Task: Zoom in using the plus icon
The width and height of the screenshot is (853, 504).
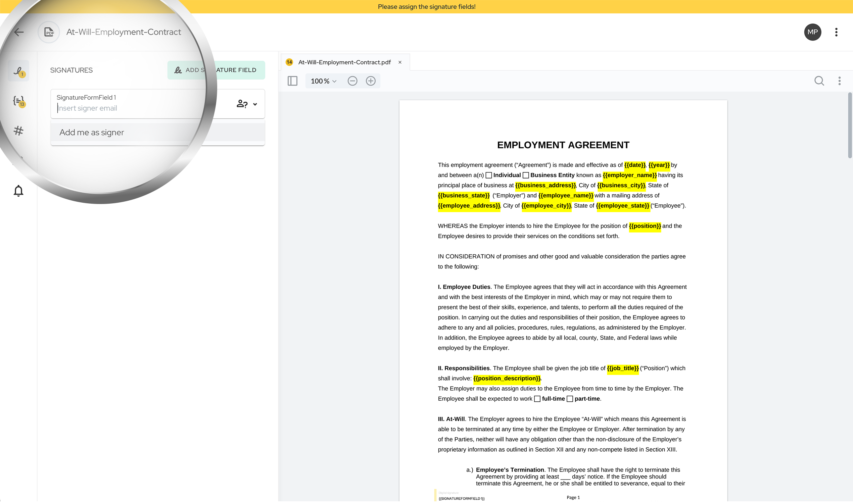Action: tap(371, 81)
